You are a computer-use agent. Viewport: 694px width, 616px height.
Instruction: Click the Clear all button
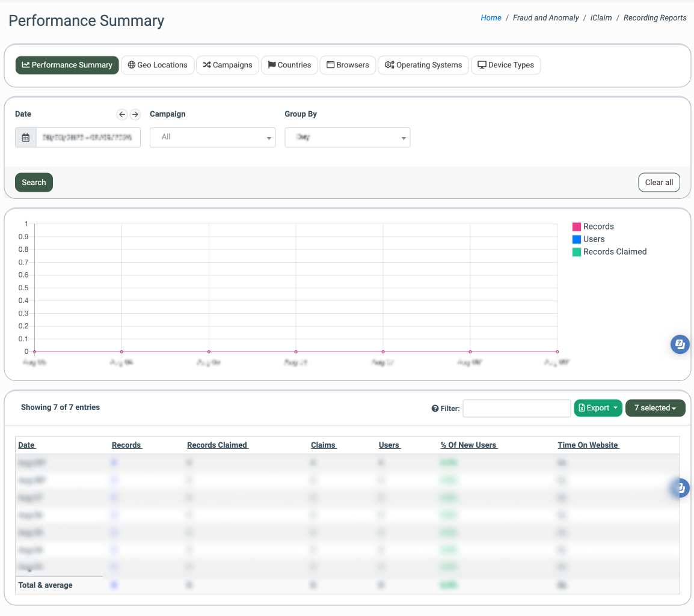coord(659,183)
